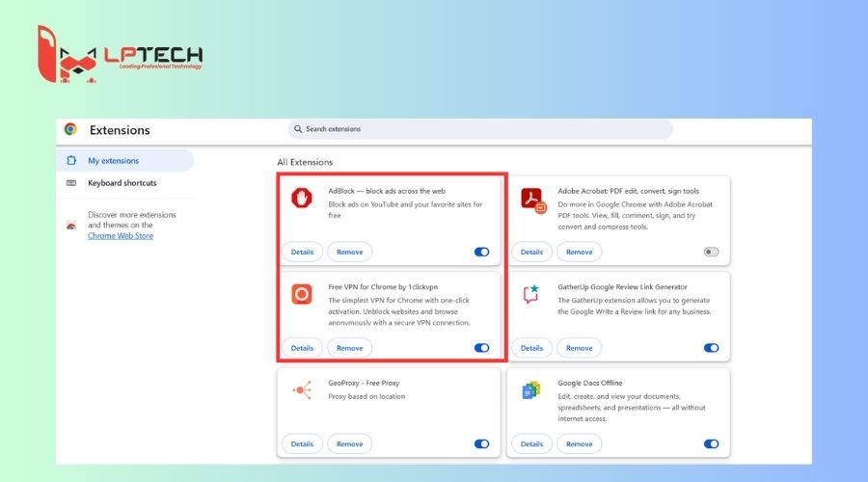Viewport: 868px width, 482px height.
Task: View Details for Free VPN for Chrome
Action: coord(302,348)
